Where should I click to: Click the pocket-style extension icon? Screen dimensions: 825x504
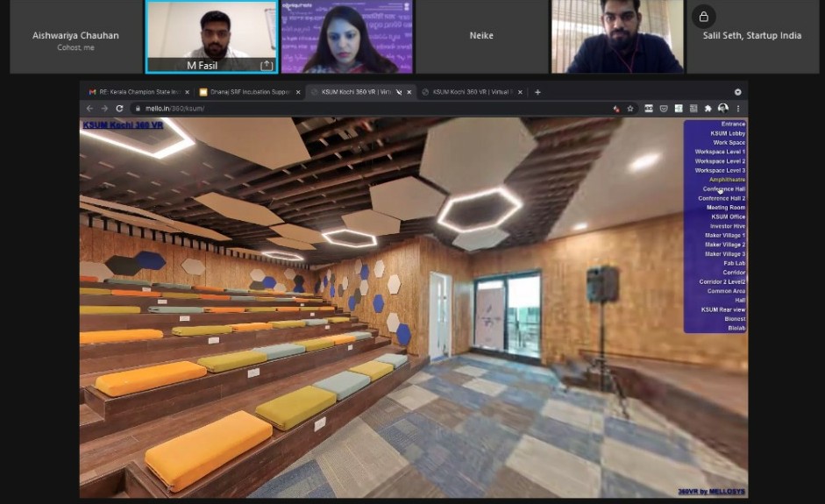[664, 109]
